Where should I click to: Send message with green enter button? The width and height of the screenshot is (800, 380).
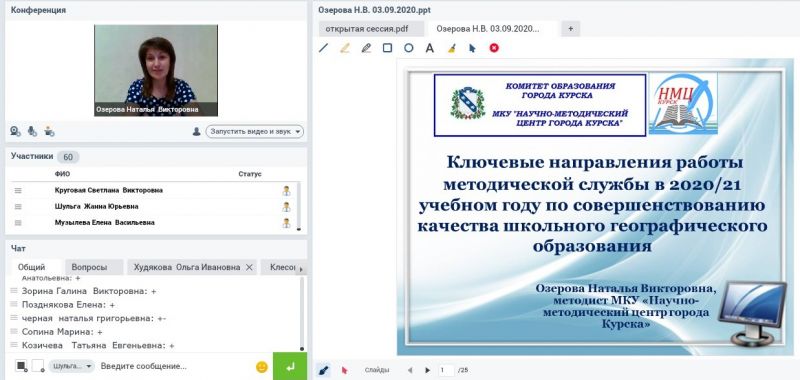coord(290,366)
